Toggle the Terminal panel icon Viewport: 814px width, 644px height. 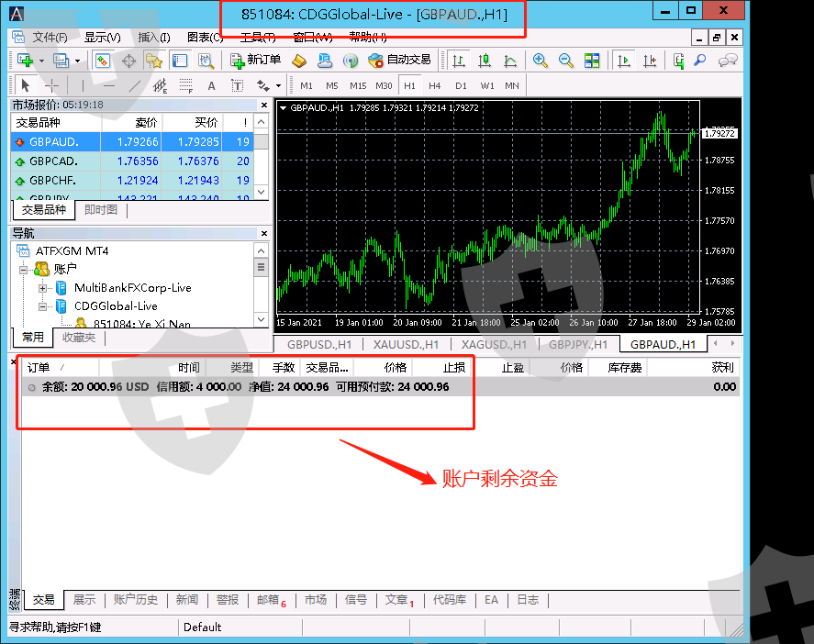coord(180,61)
